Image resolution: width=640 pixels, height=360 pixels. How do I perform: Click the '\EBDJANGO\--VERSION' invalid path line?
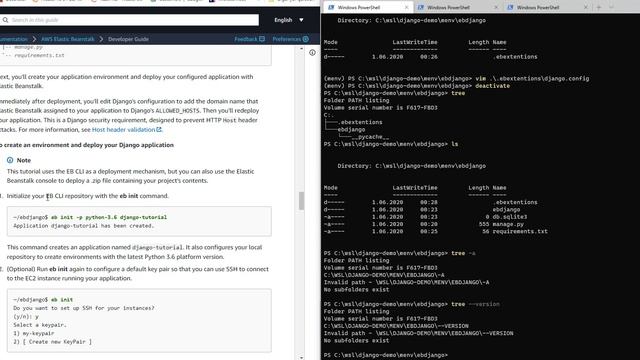click(x=418, y=333)
